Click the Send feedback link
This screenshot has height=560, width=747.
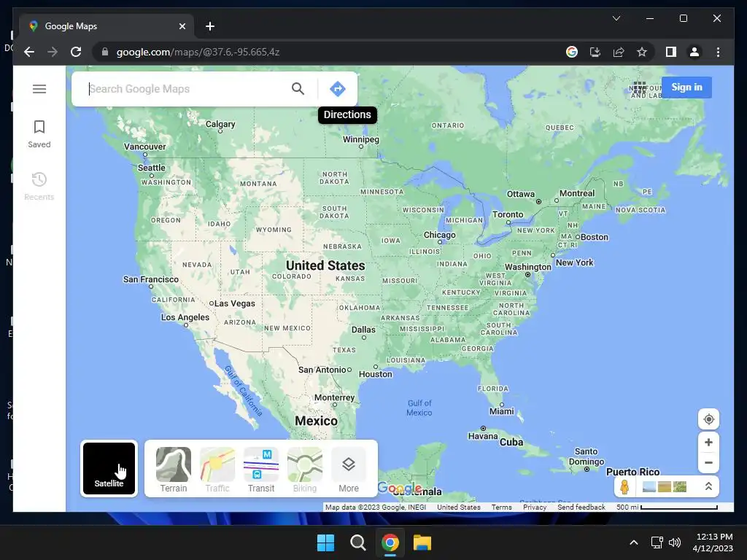point(581,507)
